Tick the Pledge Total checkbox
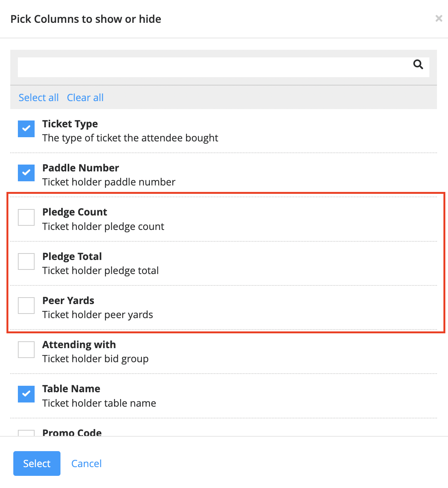The image size is (448, 488). coord(26,261)
